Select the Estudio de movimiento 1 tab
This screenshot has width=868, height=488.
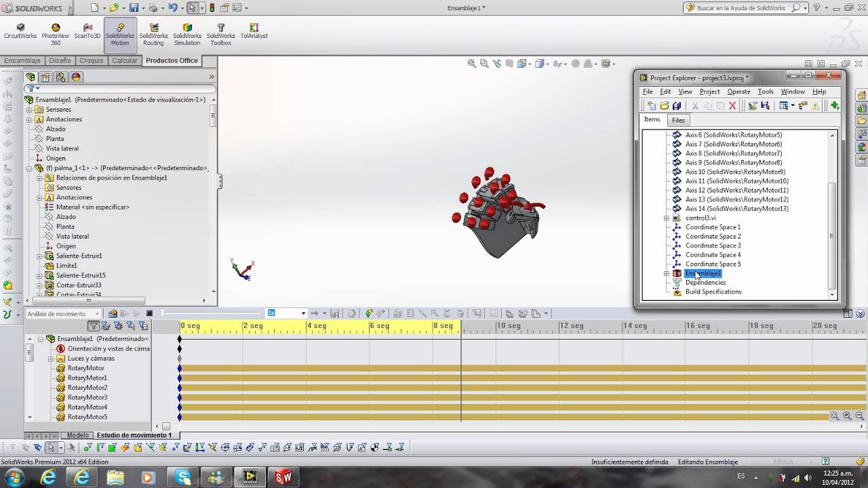(134, 435)
